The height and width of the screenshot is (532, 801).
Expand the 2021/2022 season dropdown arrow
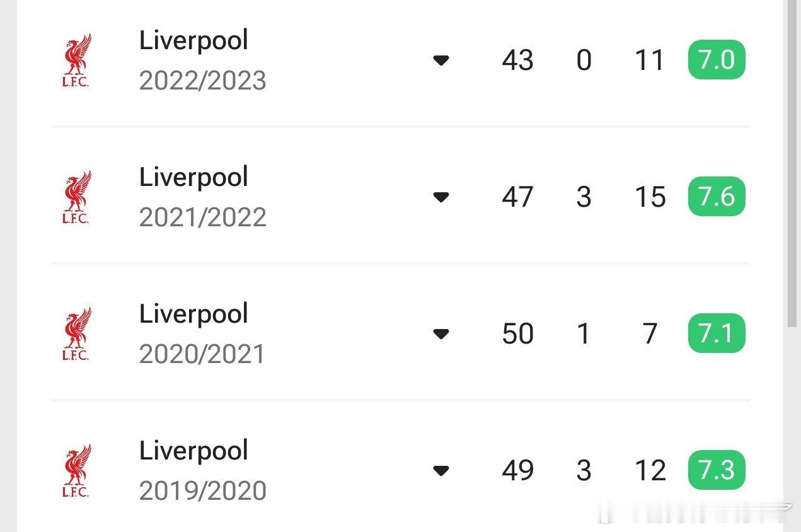[441, 197]
